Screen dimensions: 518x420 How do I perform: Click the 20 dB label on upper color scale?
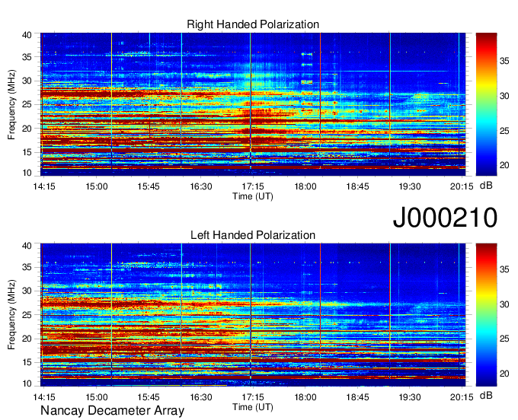(504, 165)
